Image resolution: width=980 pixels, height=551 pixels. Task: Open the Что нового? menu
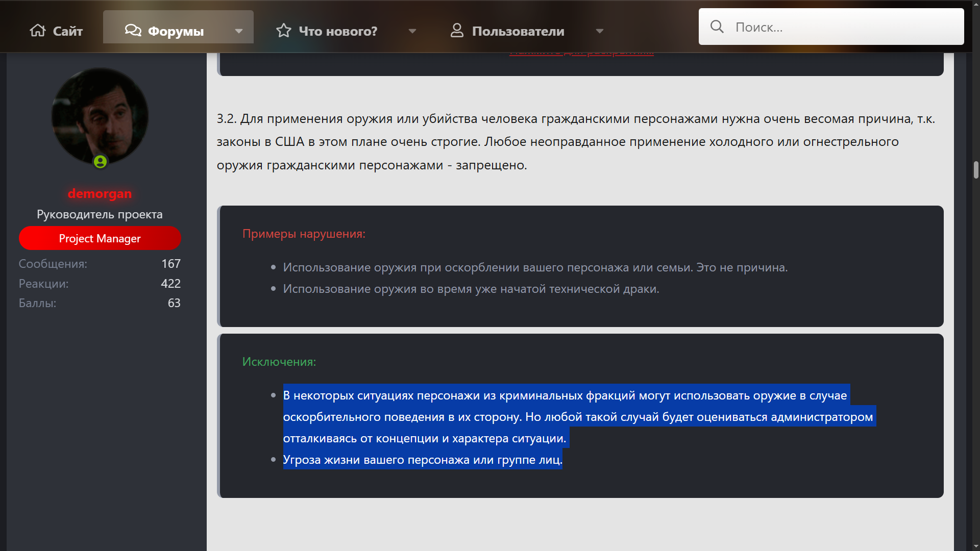338,31
